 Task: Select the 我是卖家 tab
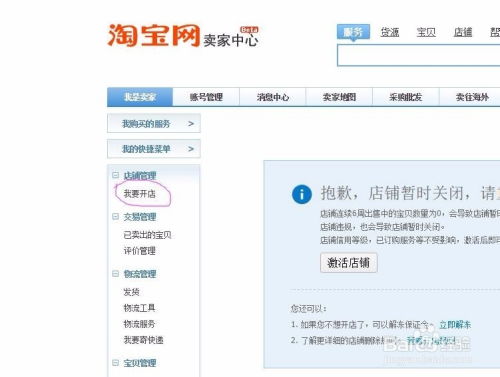(140, 97)
